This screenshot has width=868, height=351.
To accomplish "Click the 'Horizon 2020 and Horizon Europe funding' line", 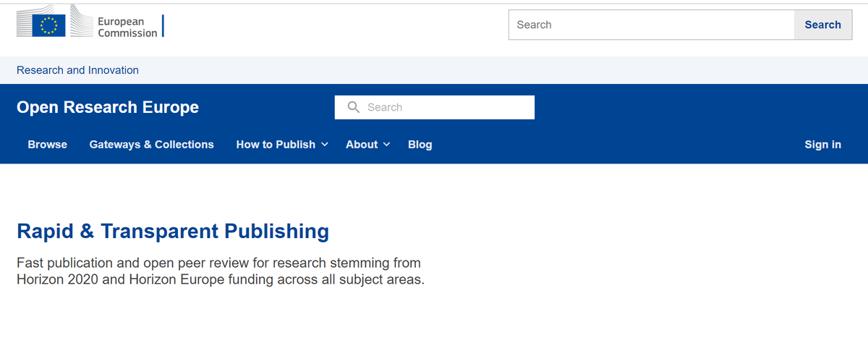I will pos(221,279).
